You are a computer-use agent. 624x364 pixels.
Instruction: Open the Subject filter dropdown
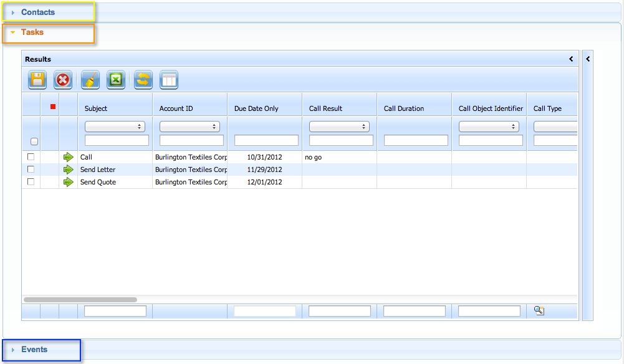coord(115,127)
